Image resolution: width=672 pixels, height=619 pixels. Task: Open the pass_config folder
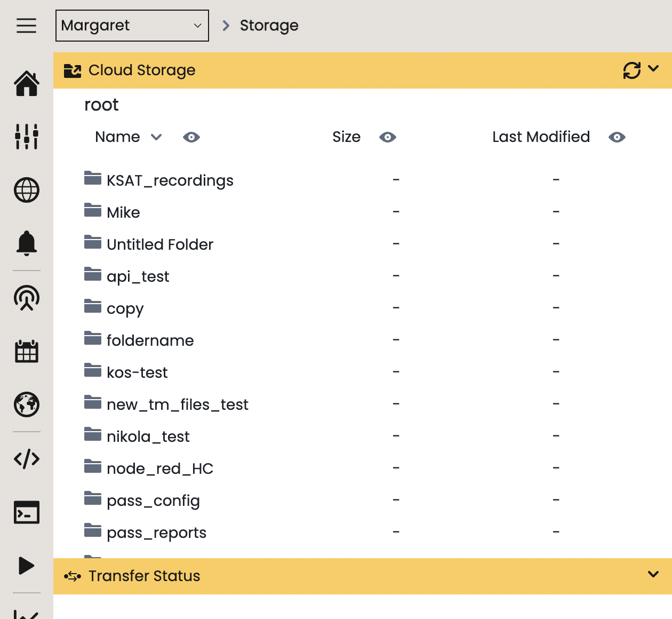[x=153, y=501]
